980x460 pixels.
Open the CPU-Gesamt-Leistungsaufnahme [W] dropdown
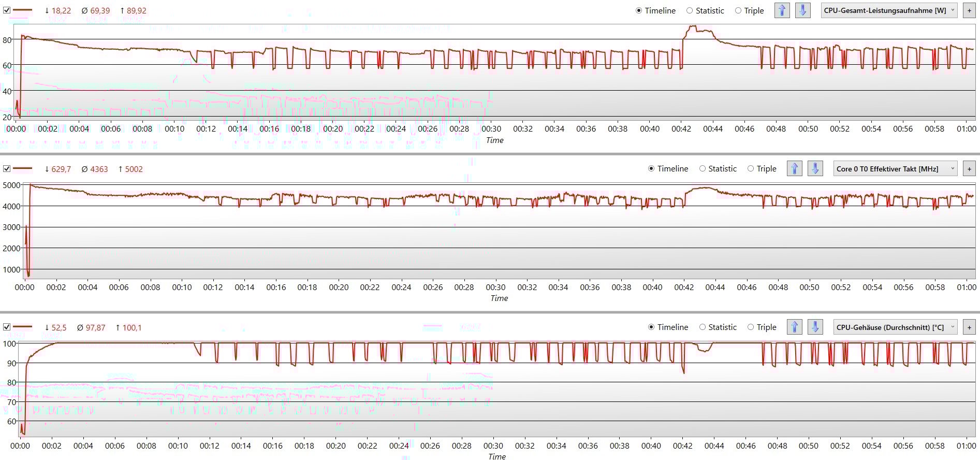point(889,10)
